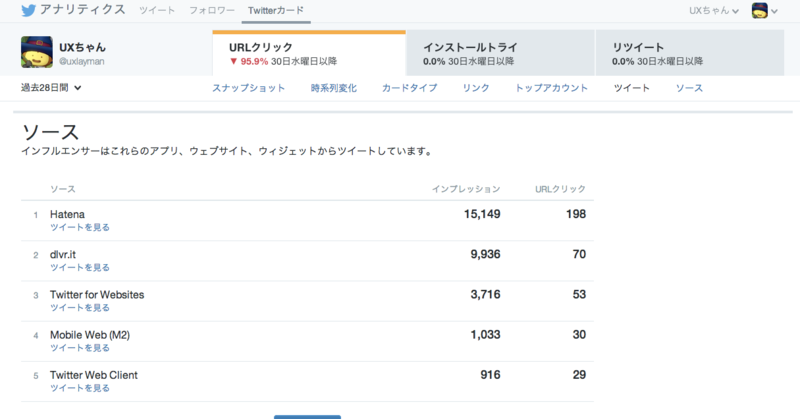Click the ソース column header
This screenshot has height=419, width=800.
click(63, 189)
